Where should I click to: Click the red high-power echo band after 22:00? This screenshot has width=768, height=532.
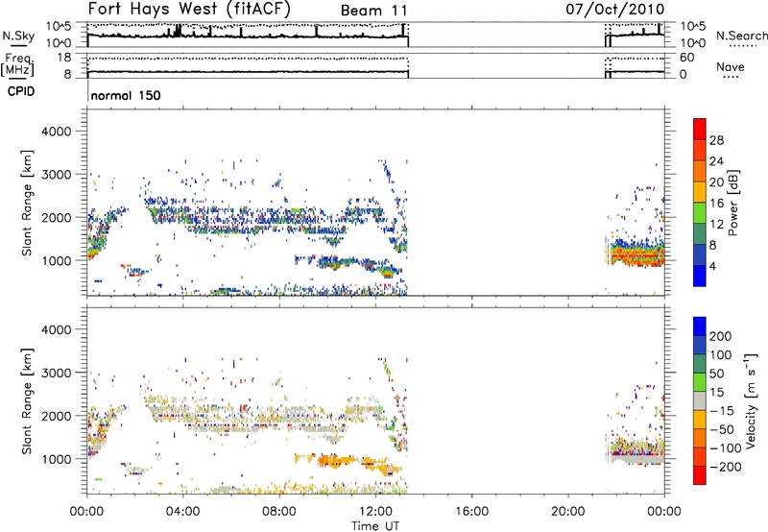(x=636, y=255)
